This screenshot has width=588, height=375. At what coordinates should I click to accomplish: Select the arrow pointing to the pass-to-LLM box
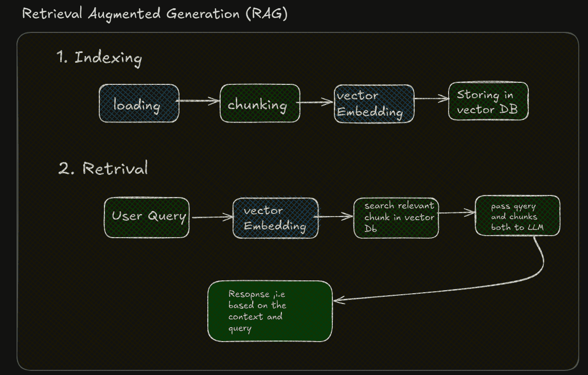(457, 212)
